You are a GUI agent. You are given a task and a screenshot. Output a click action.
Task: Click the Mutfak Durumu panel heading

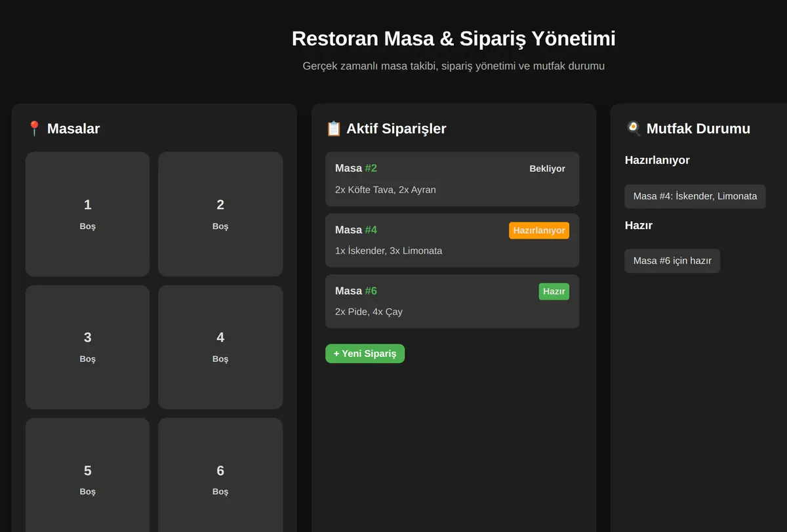(688, 129)
